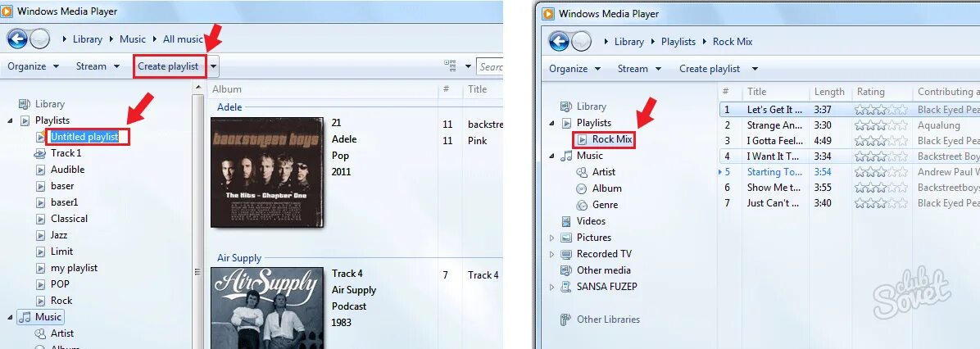
Task: Select Videos library icon
Action: click(566, 221)
